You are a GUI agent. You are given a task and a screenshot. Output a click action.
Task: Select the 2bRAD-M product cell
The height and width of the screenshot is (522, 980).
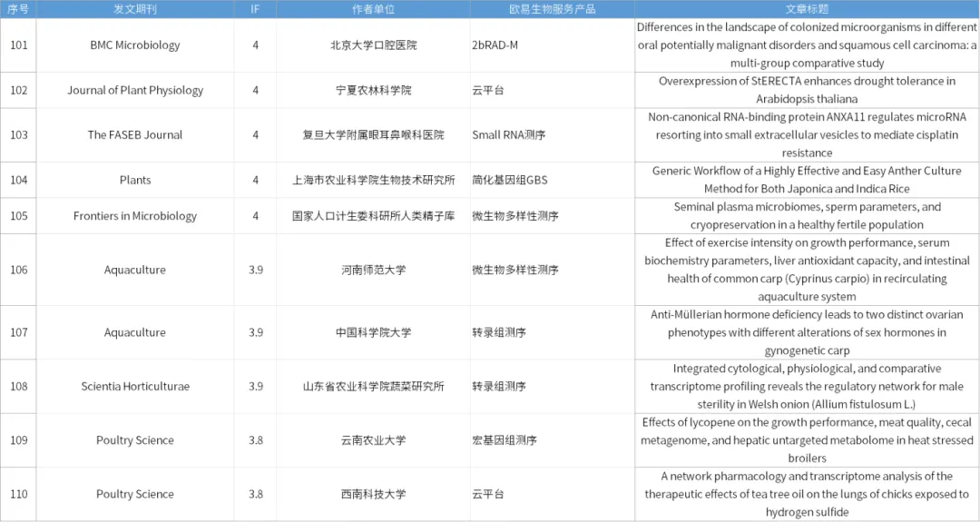552,45
